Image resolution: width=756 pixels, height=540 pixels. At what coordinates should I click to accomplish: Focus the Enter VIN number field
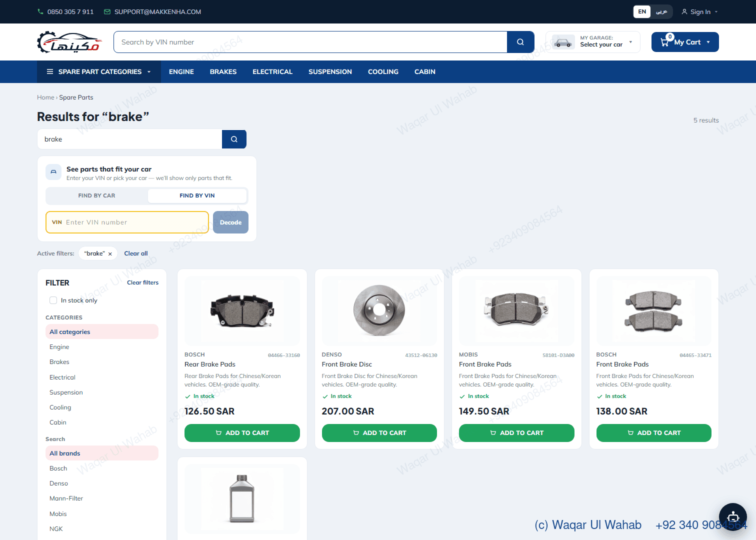coord(127,222)
